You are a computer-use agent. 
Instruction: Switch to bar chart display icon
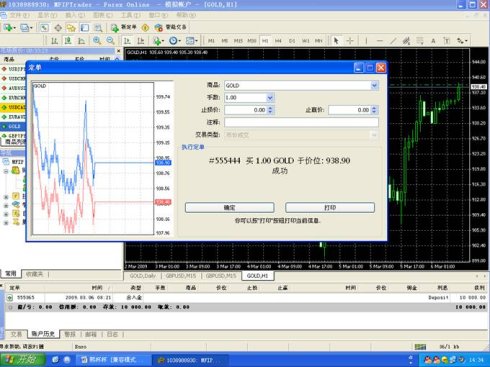54,41
